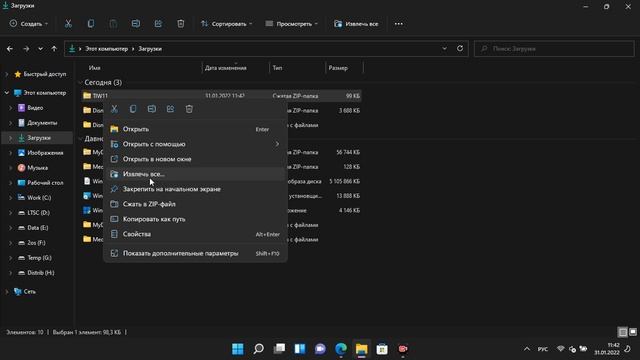Open the РУС language indicator in the tray
The width and height of the screenshot is (640, 360).
[x=542, y=349]
